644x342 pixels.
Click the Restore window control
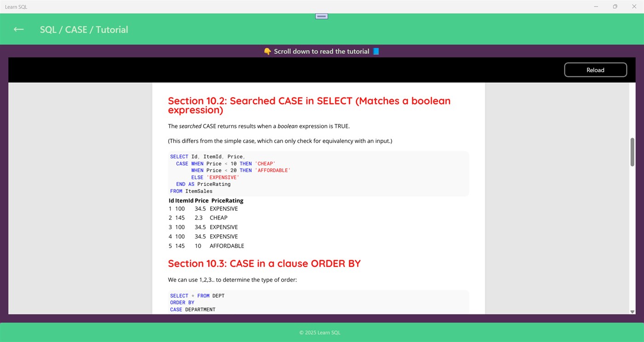click(615, 6)
